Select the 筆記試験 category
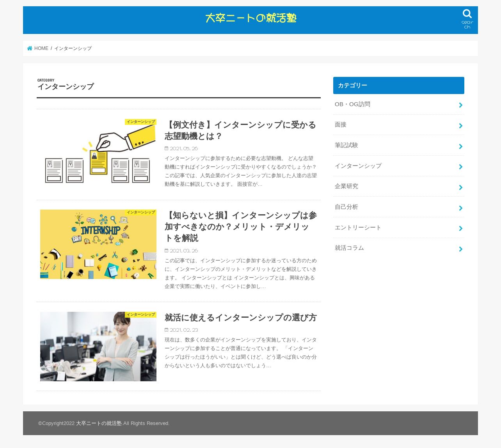The height and width of the screenshot is (448, 501). (399, 145)
